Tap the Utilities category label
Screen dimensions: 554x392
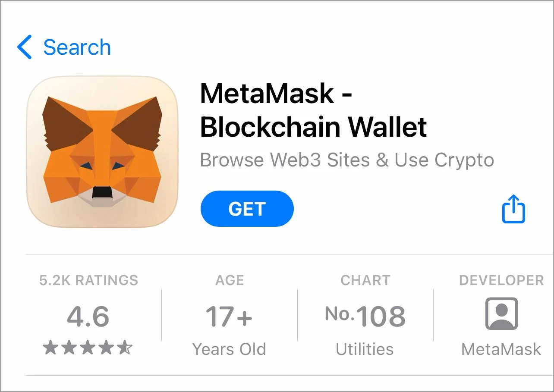pyautogui.click(x=365, y=349)
